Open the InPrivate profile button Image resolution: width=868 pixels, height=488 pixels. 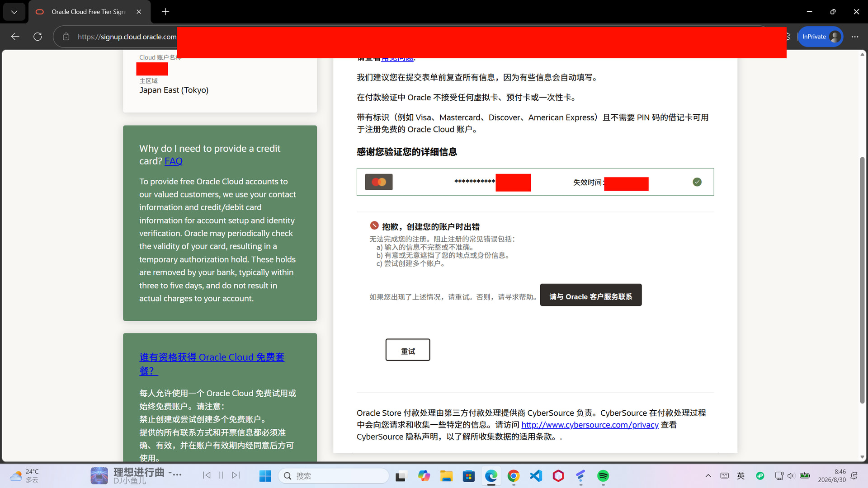[x=821, y=37]
